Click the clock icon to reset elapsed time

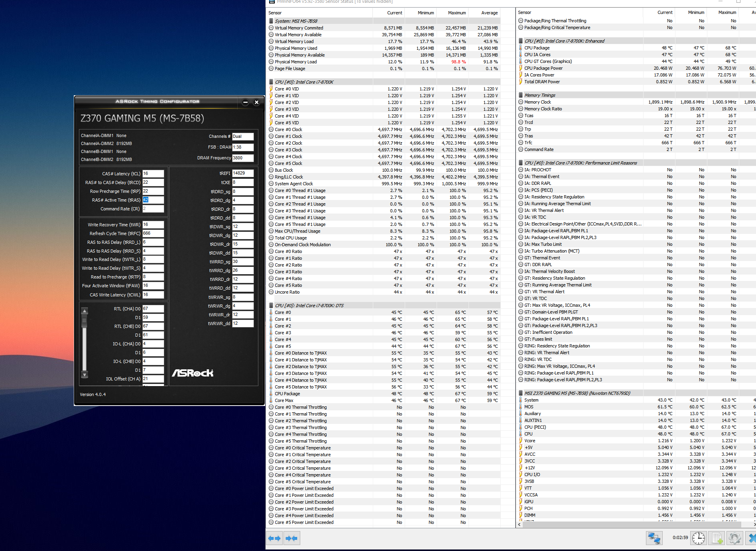coord(699,538)
